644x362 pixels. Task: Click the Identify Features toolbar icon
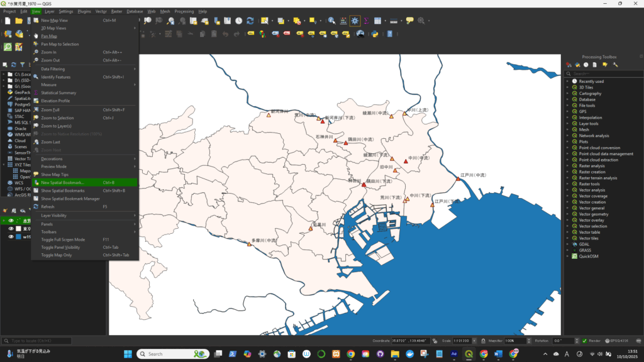pyautogui.click(x=331, y=21)
